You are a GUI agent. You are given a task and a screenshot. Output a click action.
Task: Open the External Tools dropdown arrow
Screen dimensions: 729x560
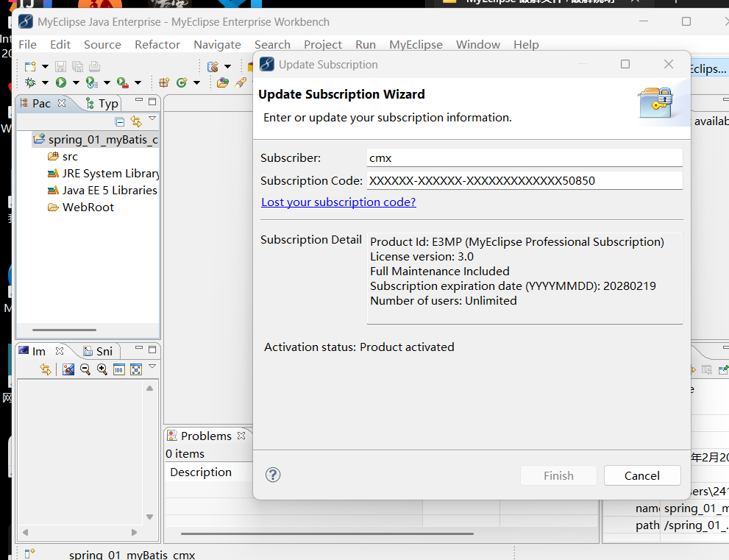pos(138,83)
